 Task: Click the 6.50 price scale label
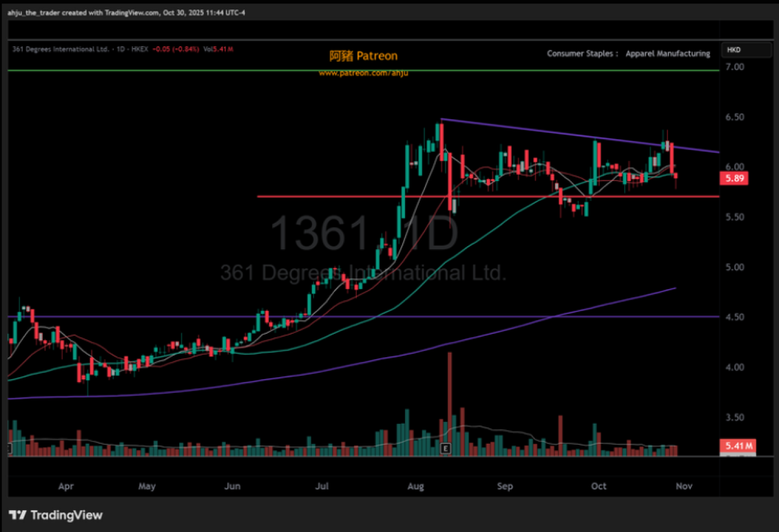pyautogui.click(x=734, y=117)
